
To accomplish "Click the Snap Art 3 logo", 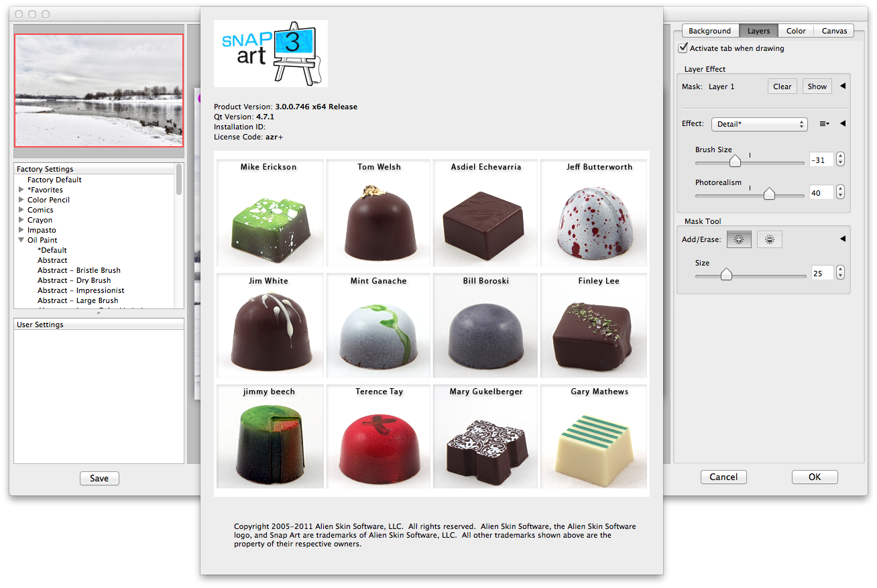I will pyautogui.click(x=271, y=54).
